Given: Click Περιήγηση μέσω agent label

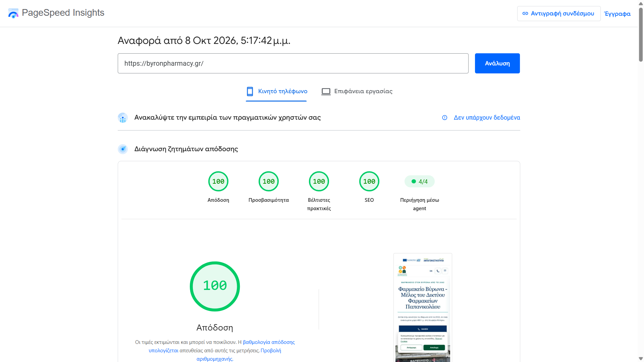Looking at the screenshot, I should [420, 204].
